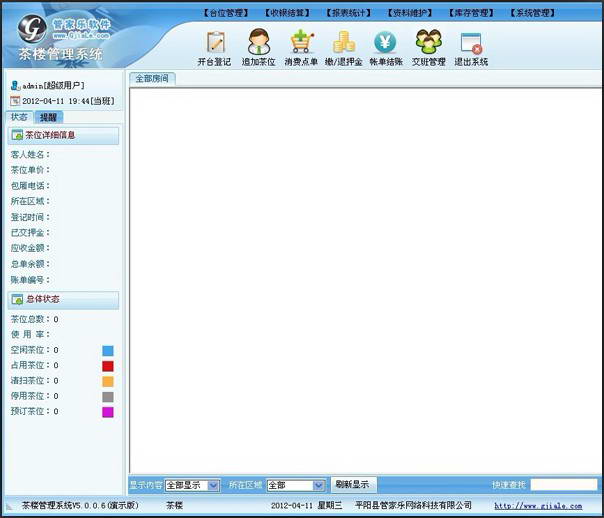Click the 清扫茶位: 0 text

pyautogui.click(x=35, y=381)
